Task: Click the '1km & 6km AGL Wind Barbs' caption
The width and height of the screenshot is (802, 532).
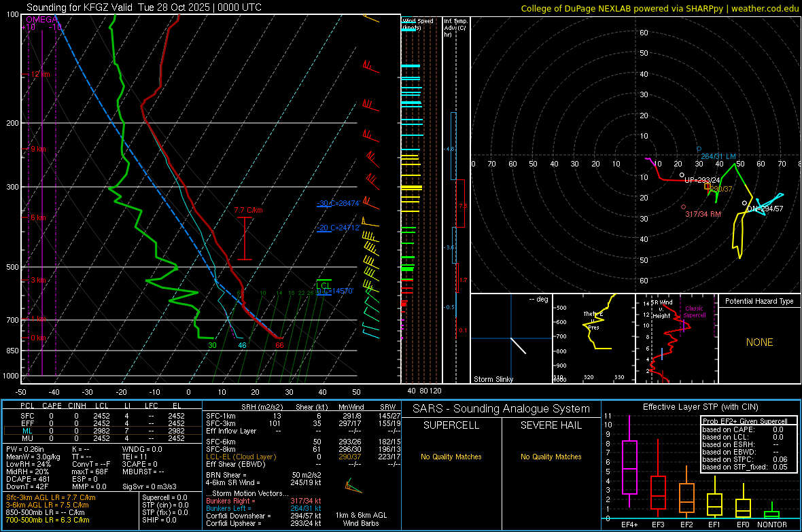Action: pyautogui.click(x=361, y=519)
